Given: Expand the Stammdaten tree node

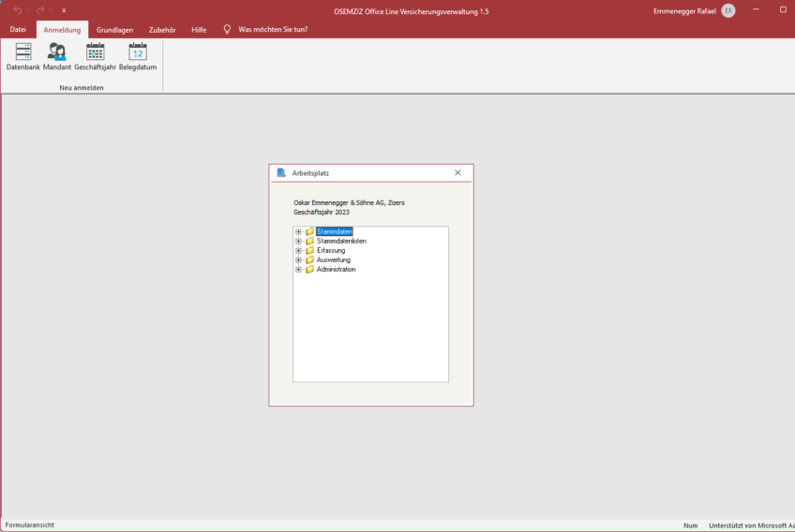Looking at the screenshot, I should click(x=298, y=231).
